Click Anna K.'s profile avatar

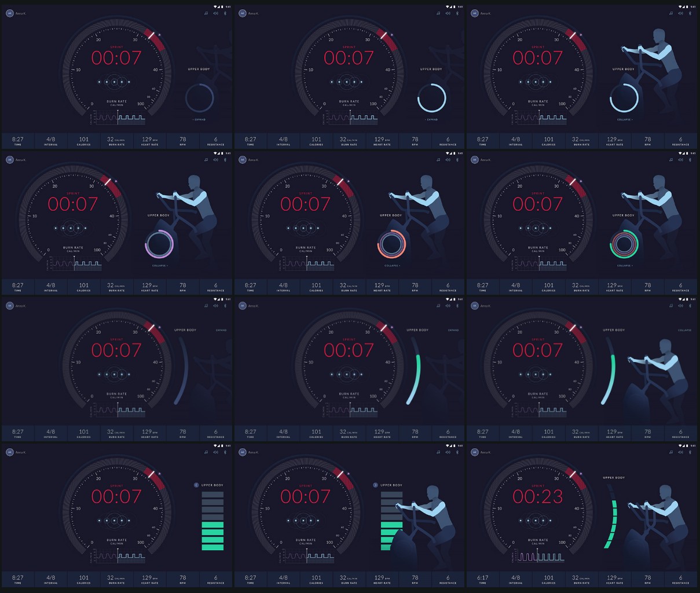click(9, 13)
